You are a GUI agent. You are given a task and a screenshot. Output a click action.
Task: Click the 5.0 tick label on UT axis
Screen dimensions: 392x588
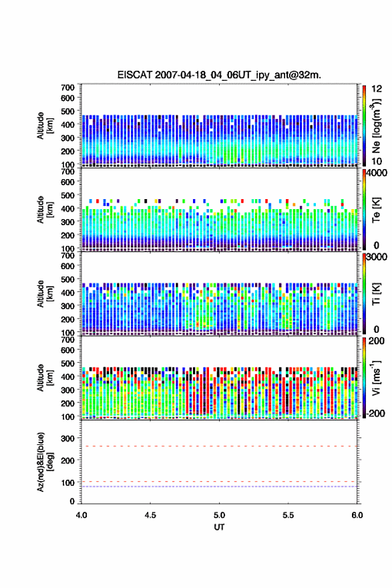[219, 515]
